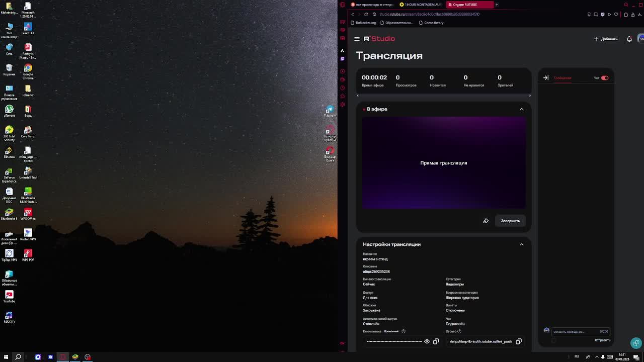The height and width of the screenshot is (362, 644).
Task: Switch to the все промокоды browser tab
Action: [372, 5]
